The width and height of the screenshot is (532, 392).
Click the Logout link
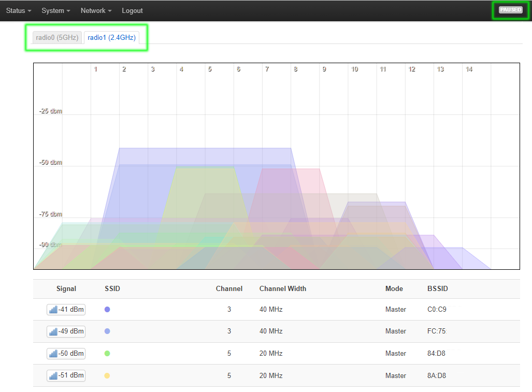pos(132,10)
